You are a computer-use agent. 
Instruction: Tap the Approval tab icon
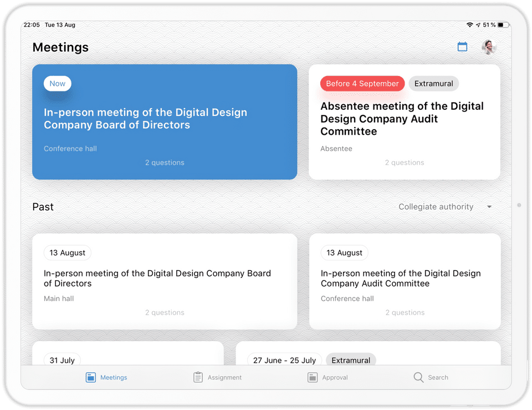tap(313, 377)
